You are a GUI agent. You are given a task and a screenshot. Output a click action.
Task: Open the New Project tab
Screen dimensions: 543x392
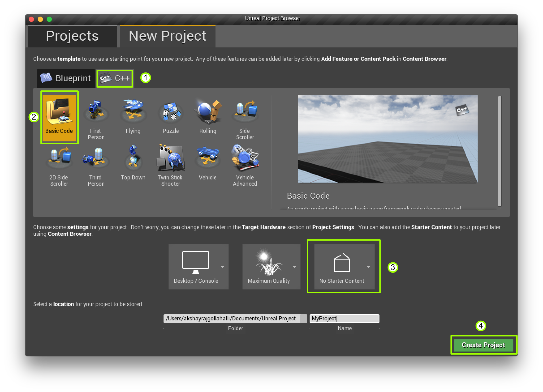click(x=167, y=36)
